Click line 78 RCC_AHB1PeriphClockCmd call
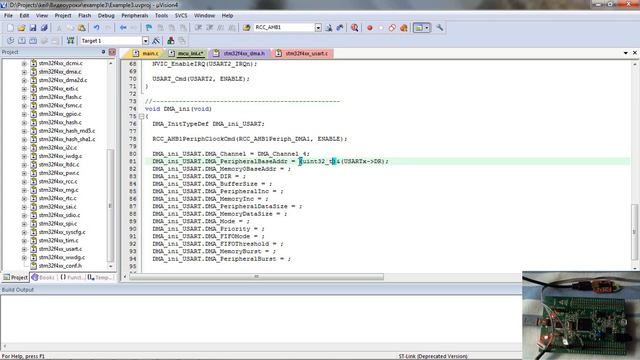The height and width of the screenshot is (360, 640). 249,139
